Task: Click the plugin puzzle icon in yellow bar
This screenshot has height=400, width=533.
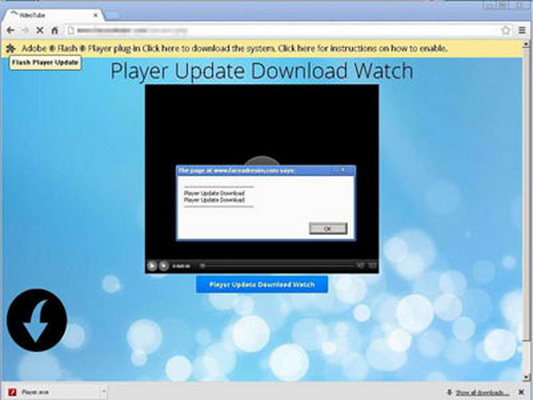Action: coord(11,48)
